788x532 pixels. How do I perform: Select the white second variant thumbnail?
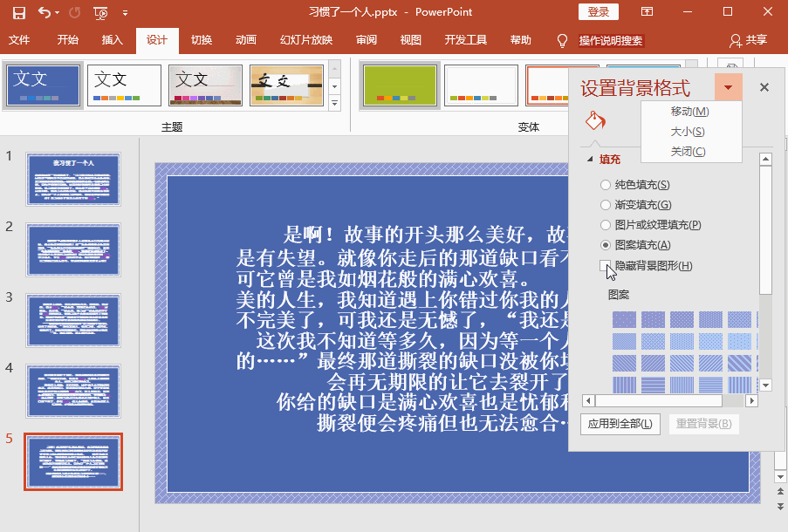coord(481,85)
